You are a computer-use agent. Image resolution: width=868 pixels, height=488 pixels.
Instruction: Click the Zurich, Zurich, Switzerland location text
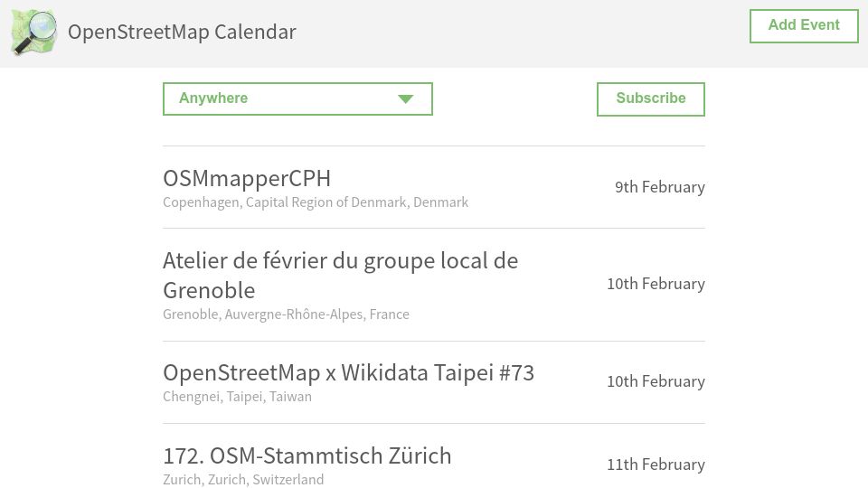point(243,479)
